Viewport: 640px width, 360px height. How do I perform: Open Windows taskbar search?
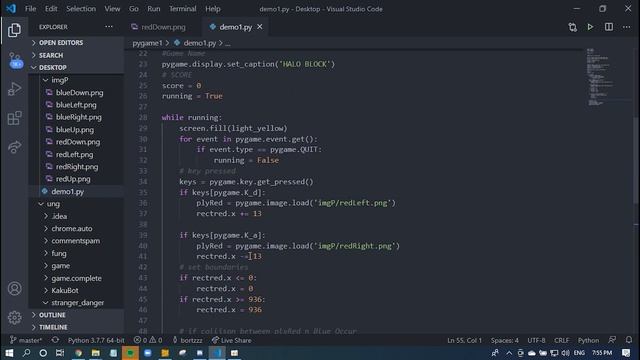click(27, 353)
